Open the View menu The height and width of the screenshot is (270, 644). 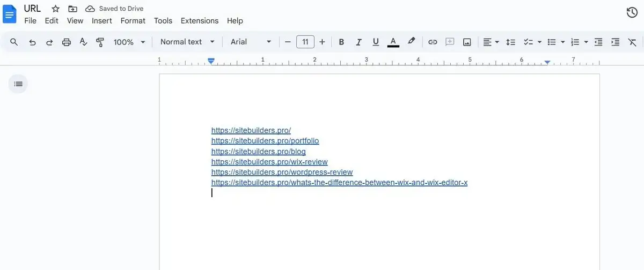click(x=75, y=20)
